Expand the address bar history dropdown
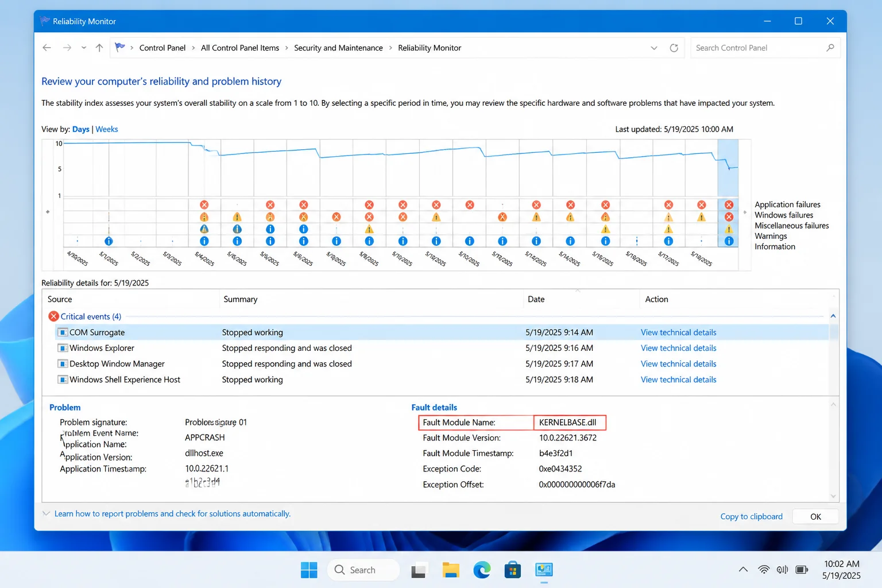Viewport: 882px width, 588px height. 654,48
